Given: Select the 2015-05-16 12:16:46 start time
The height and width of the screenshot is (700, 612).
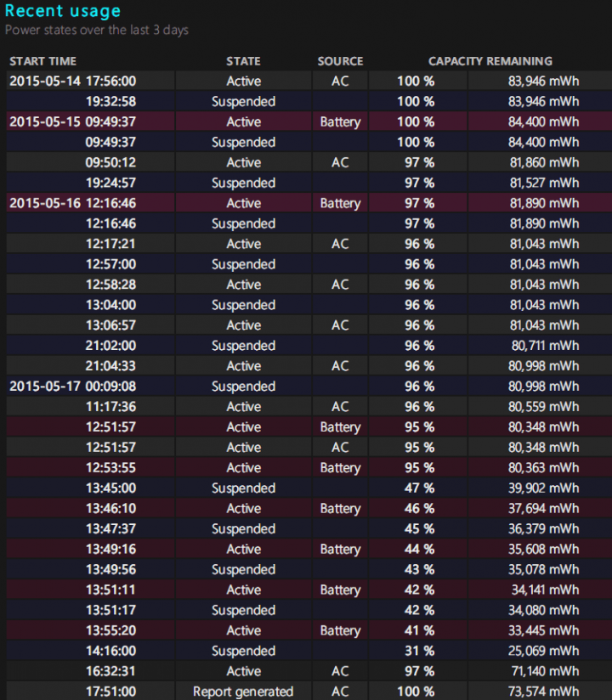Looking at the screenshot, I should (73, 203).
